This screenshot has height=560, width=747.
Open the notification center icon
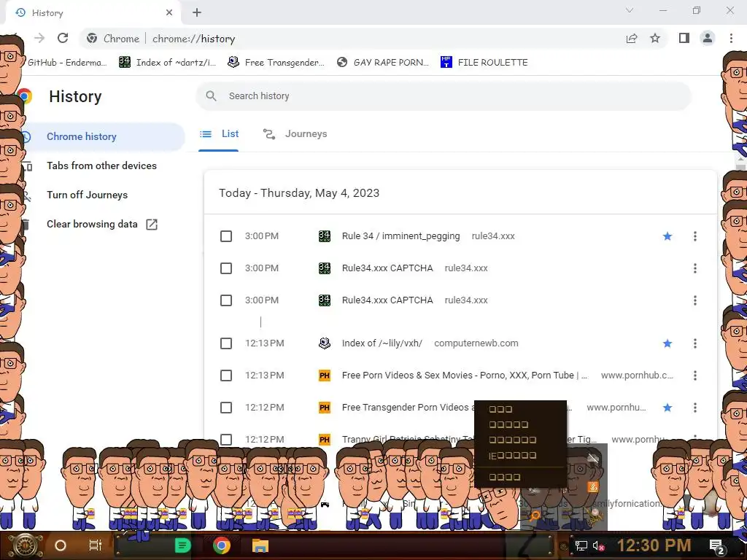tap(717, 546)
